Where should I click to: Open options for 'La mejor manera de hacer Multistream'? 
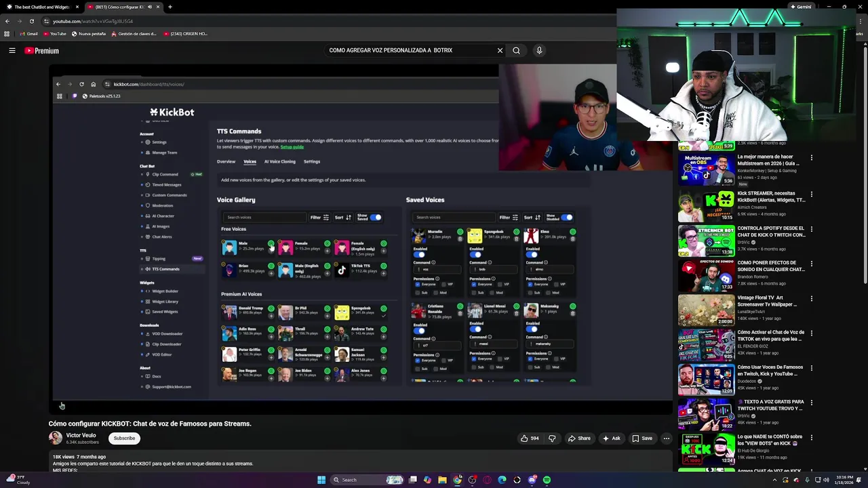click(x=811, y=157)
